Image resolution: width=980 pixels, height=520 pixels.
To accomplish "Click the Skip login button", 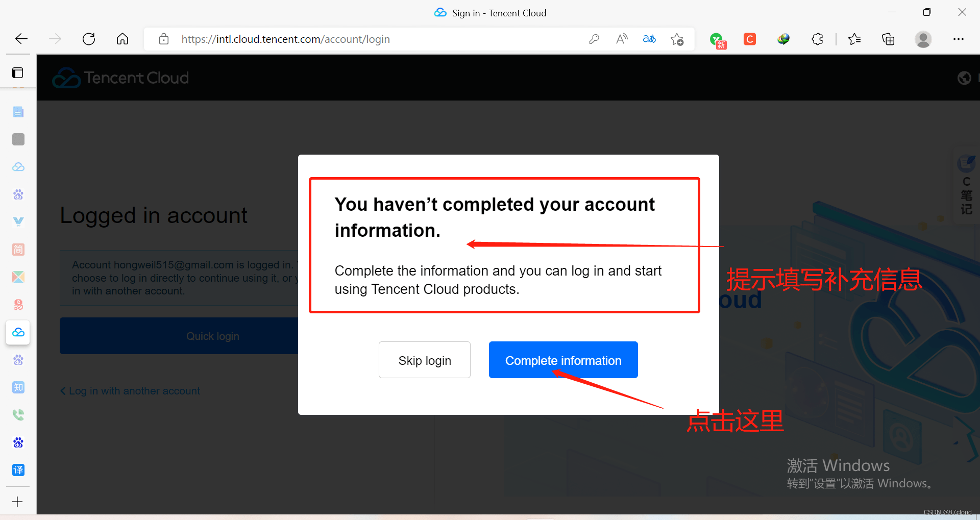I will pos(424,360).
